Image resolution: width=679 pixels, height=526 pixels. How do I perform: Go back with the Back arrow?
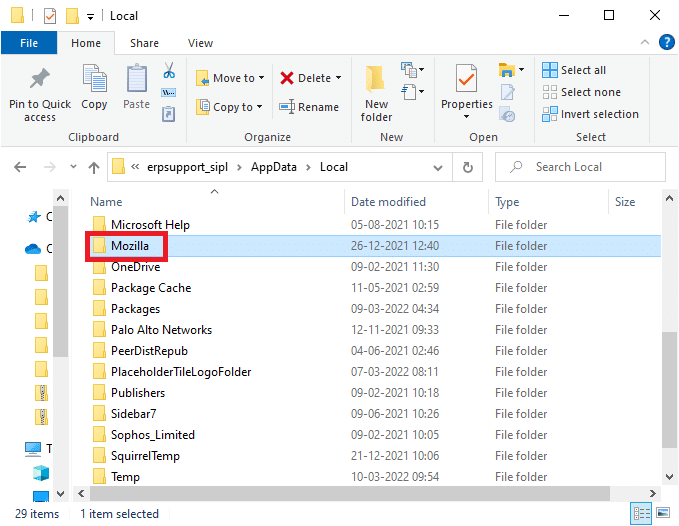tap(20, 167)
